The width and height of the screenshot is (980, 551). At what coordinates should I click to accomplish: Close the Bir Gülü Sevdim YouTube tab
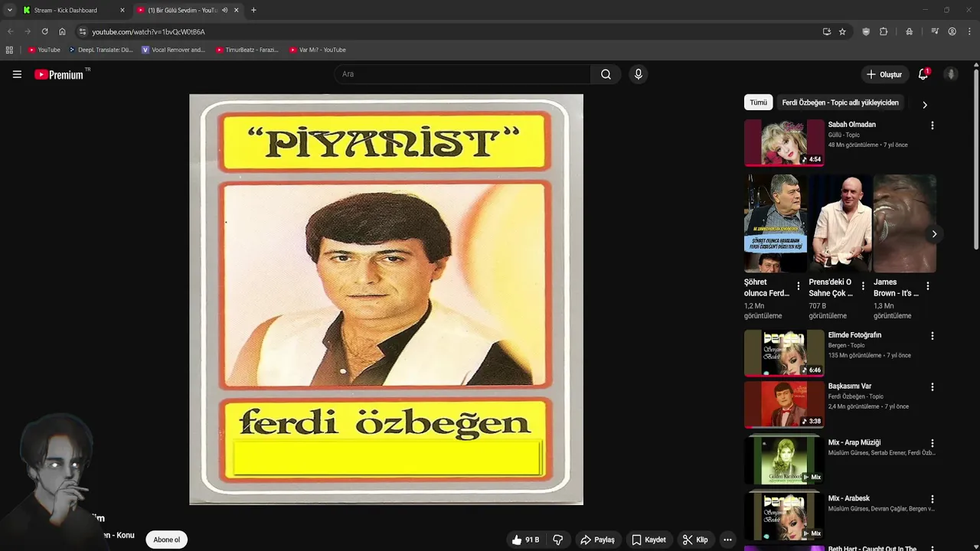tap(236, 10)
